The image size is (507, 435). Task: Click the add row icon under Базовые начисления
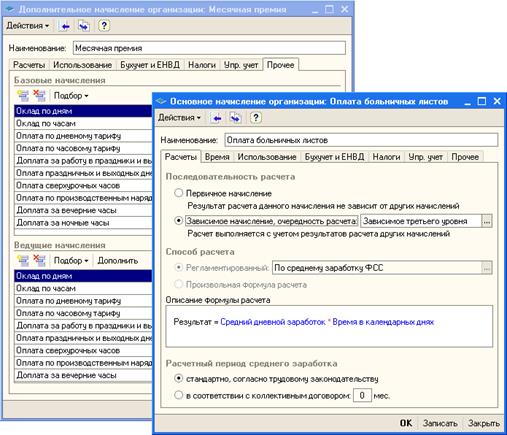(23, 96)
